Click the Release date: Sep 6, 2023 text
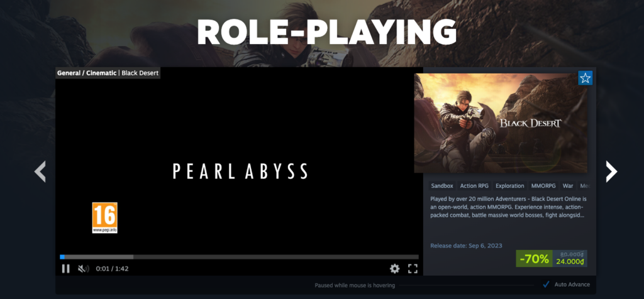Viewport: 644px width, 299px height. 466,246
